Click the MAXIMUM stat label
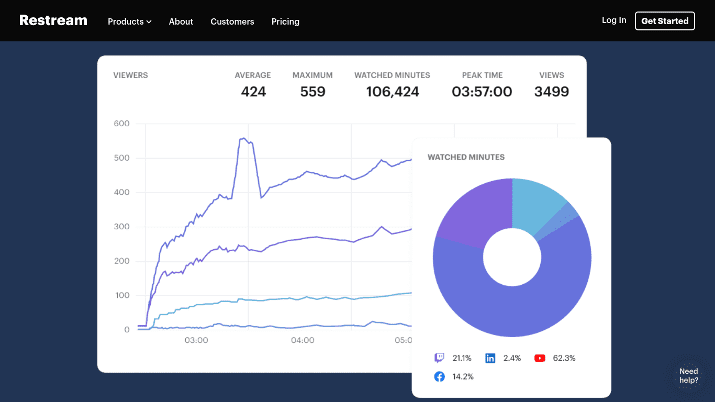Image resolution: width=715 pixels, height=402 pixels. pos(312,75)
